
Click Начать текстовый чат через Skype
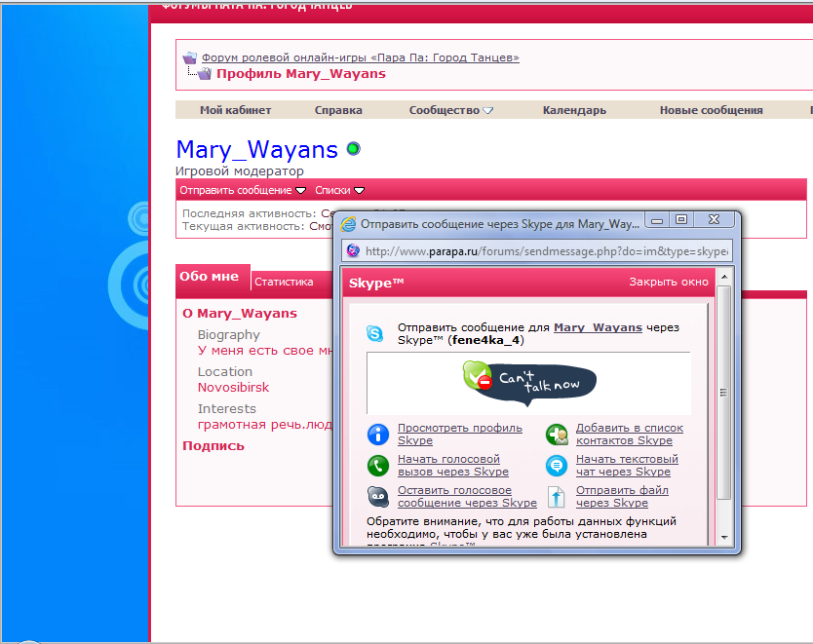(x=627, y=466)
